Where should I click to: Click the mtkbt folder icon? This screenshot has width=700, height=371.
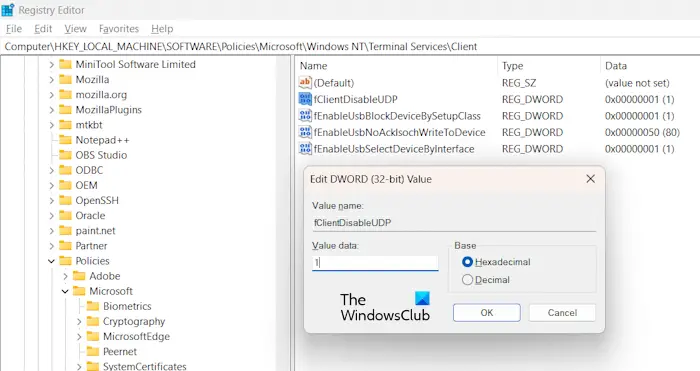(65, 125)
